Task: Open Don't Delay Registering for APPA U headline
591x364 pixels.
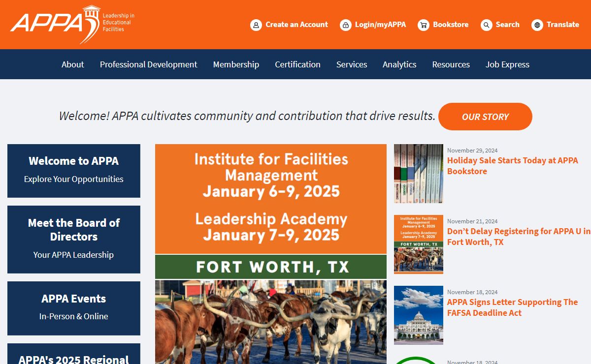Action: coord(519,237)
